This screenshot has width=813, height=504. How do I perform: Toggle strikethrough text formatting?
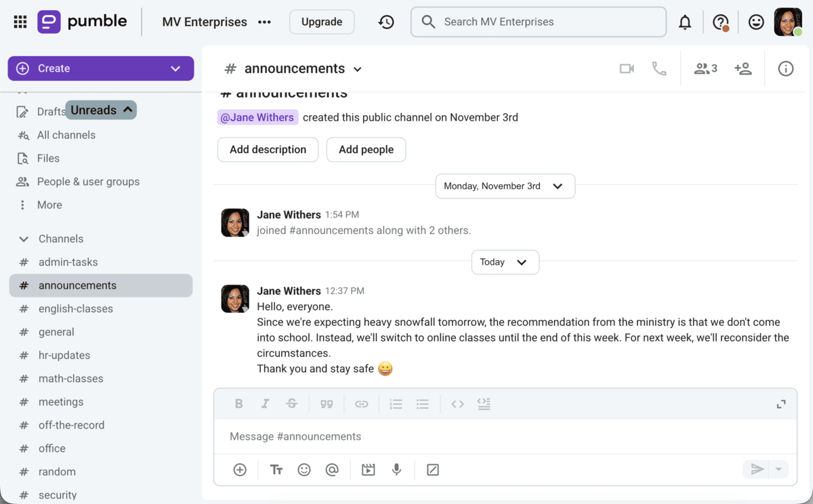(x=291, y=404)
